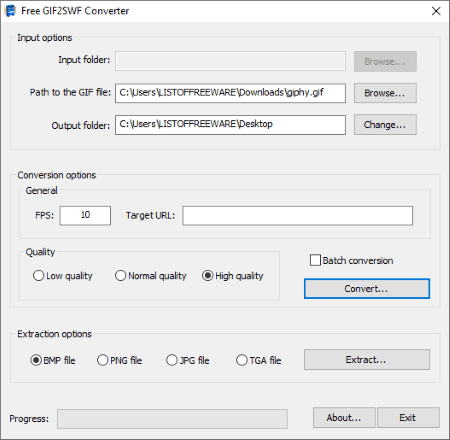Click the 'Input folder:' label

(84, 60)
